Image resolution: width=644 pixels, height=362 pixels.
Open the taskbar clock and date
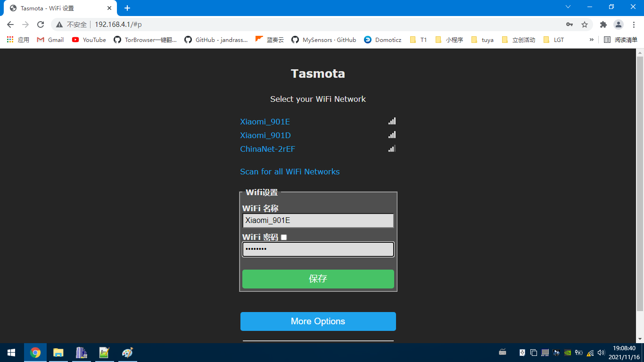click(x=624, y=353)
